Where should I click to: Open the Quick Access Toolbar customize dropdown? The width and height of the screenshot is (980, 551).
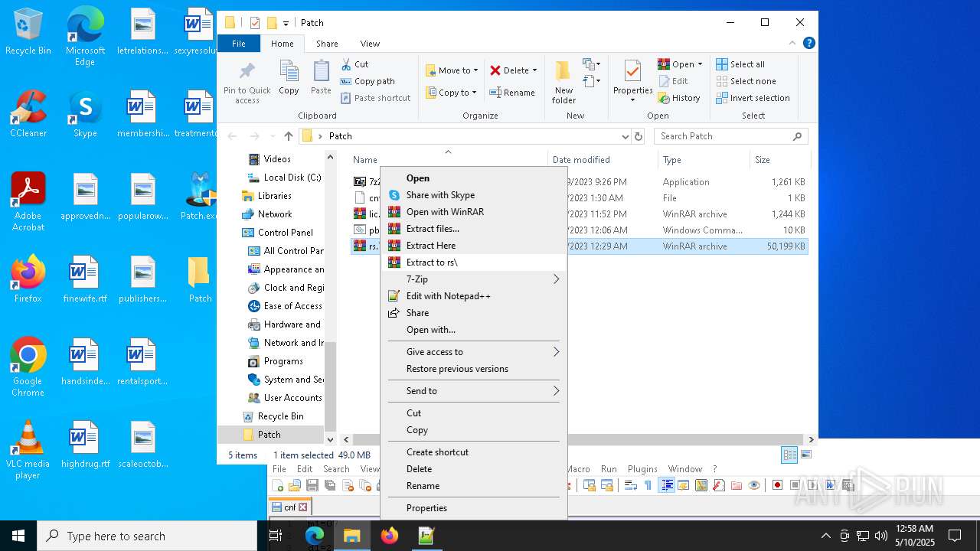click(286, 24)
